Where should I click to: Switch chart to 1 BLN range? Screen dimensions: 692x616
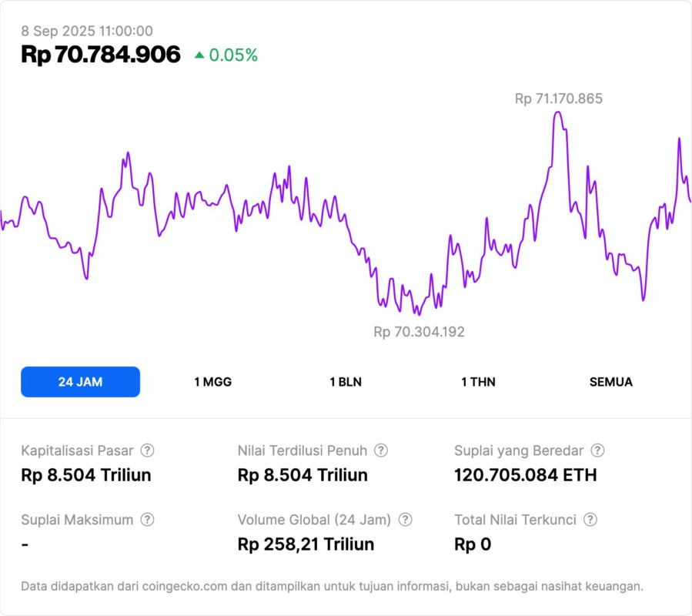click(346, 382)
